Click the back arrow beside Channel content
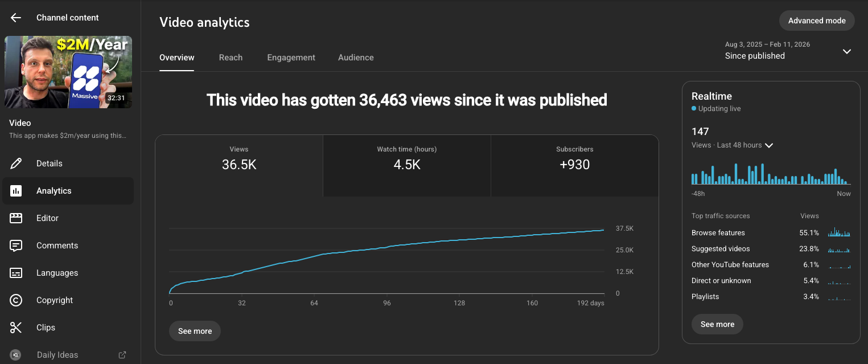Image resolution: width=868 pixels, height=364 pixels. point(15,17)
